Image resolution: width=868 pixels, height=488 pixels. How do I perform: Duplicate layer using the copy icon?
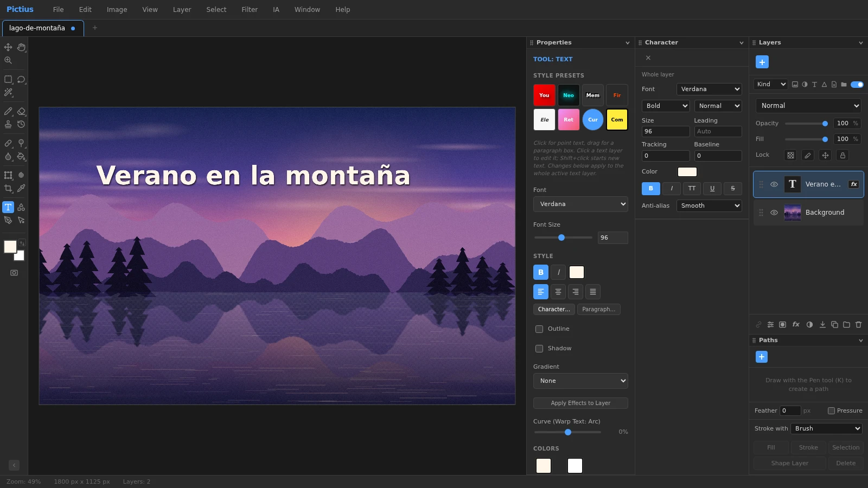[x=834, y=325]
